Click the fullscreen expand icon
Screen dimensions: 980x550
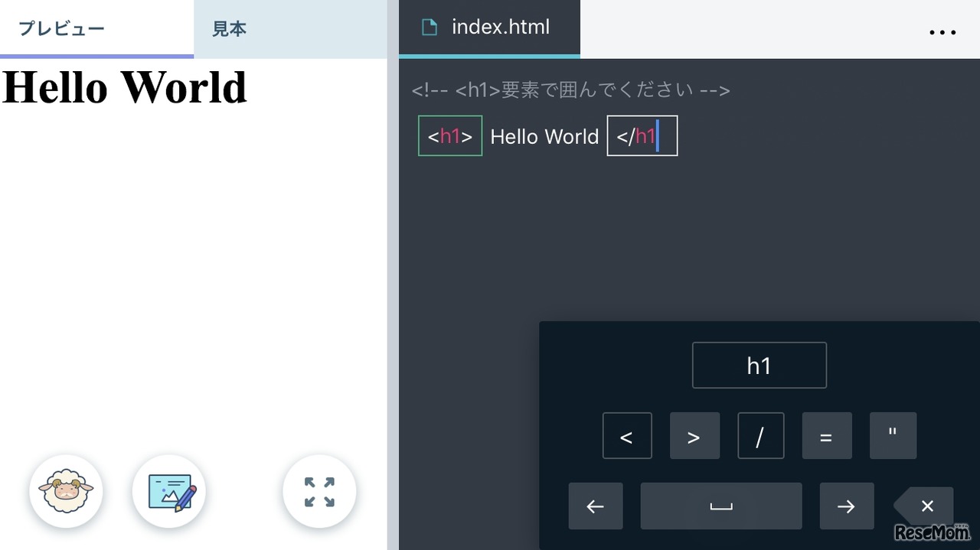pos(319,492)
